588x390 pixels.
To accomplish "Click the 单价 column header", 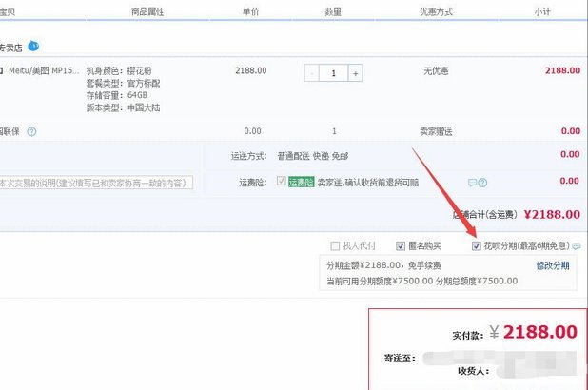I will [x=250, y=11].
